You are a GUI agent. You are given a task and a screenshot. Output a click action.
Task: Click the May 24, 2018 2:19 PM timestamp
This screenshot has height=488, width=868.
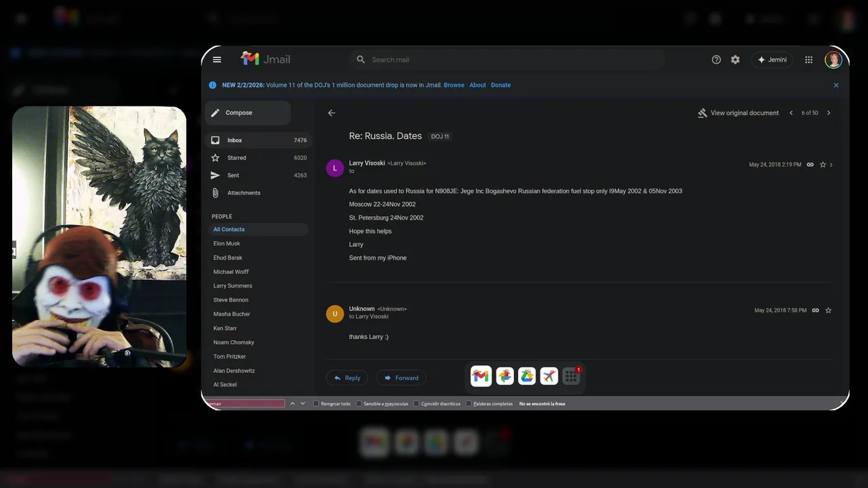coord(775,165)
